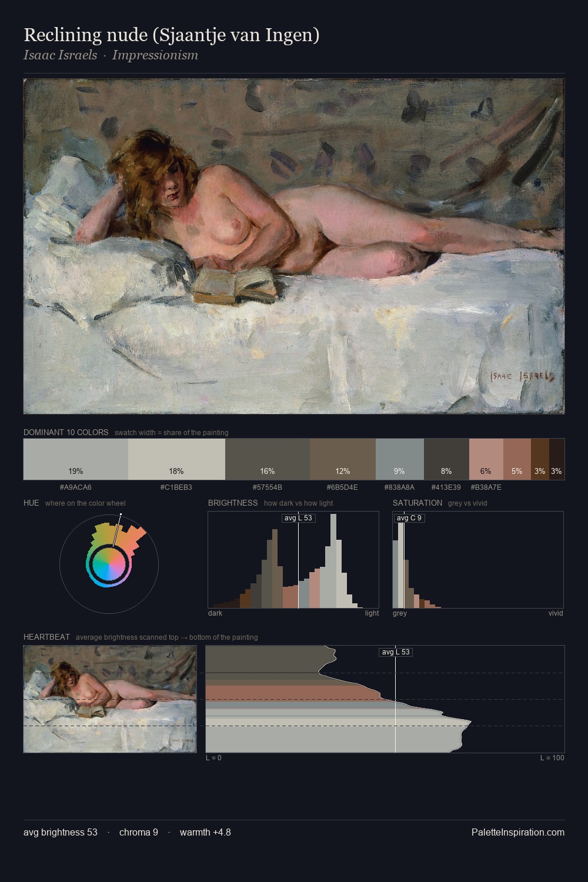The image size is (588, 882).
Task: Click the hex code '#6B5D4E'
Action: (342, 487)
